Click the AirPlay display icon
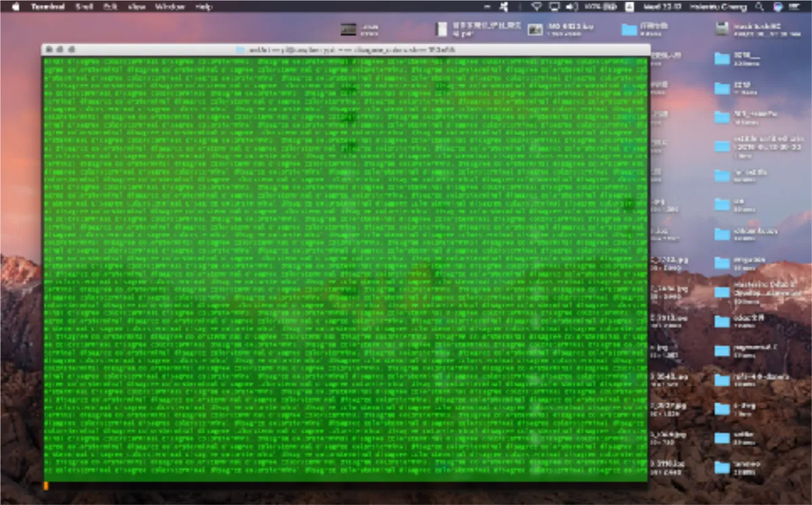The height and width of the screenshot is (505, 812). click(x=554, y=7)
